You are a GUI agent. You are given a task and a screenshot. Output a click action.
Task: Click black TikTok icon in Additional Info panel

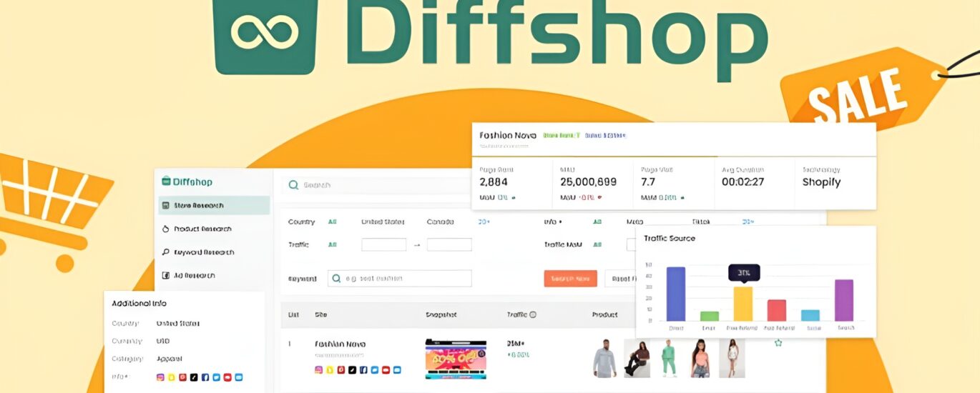(x=194, y=377)
